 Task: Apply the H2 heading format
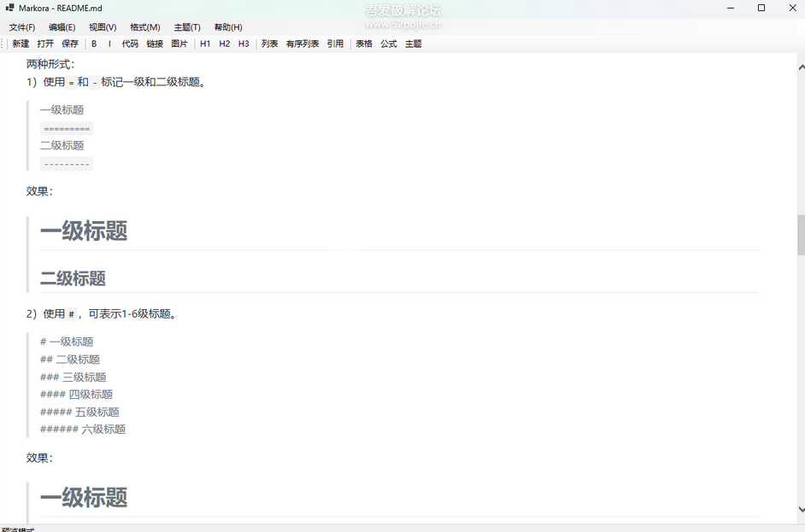coord(225,44)
